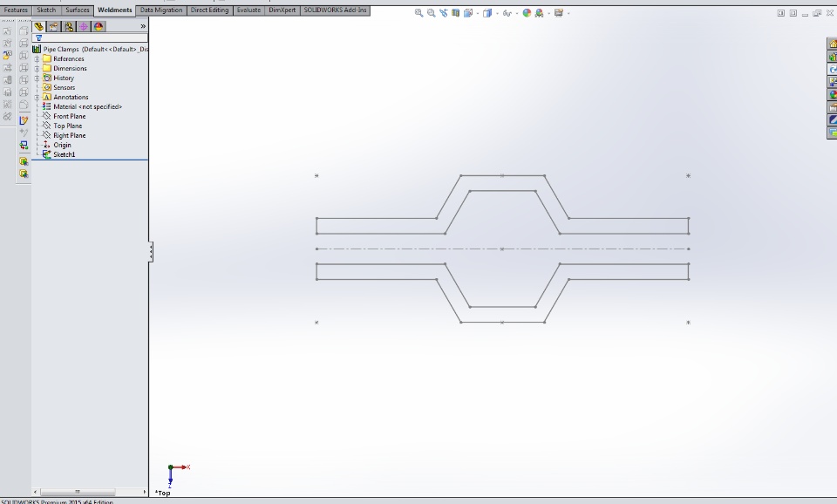
Task: Click Design Library task pane tab
Action: [832, 57]
